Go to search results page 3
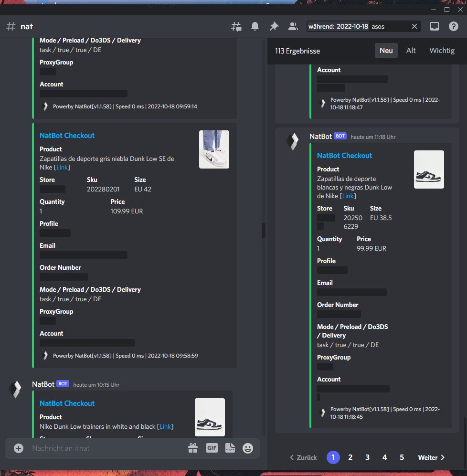 pyautogui.click(x=367, y=457)
